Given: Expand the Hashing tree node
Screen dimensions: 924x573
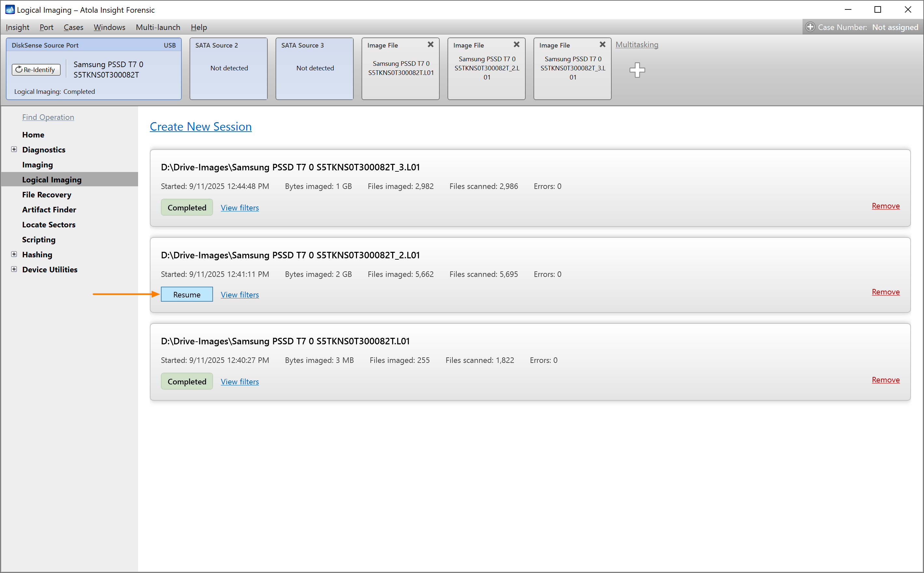Looking at the screenshot, I should pyautogui.click(x=14, y=254).
